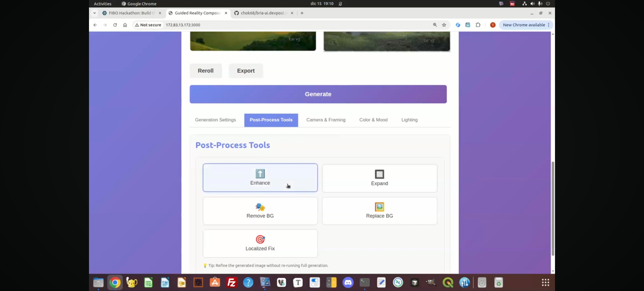
Task: Click the Enhance tool card
Action: coord(260,178)
